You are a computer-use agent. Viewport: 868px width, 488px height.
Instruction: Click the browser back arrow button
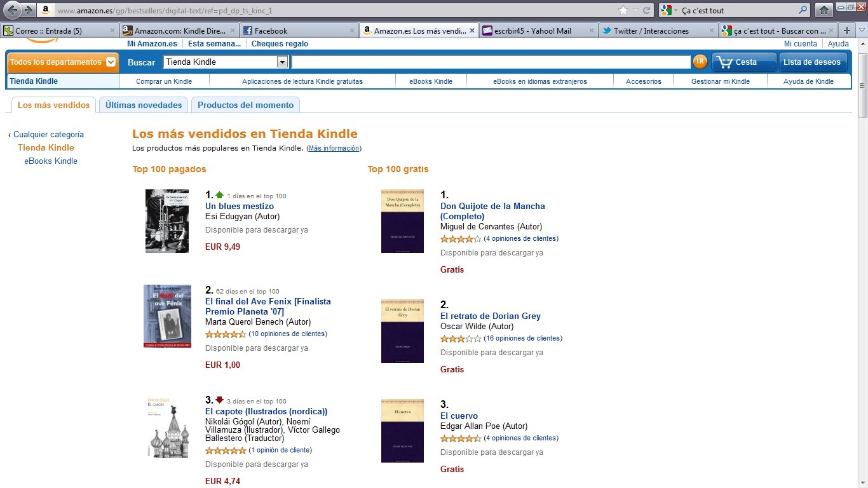11,10
